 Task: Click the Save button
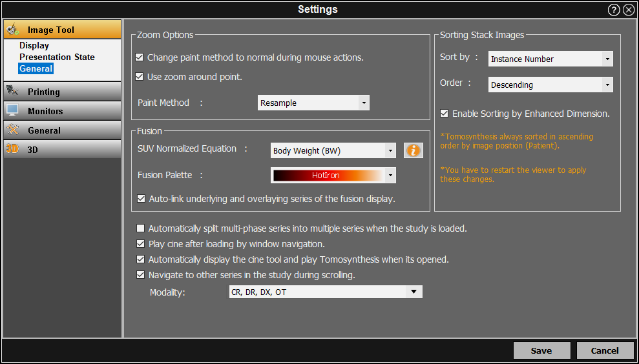coord(541,350)
